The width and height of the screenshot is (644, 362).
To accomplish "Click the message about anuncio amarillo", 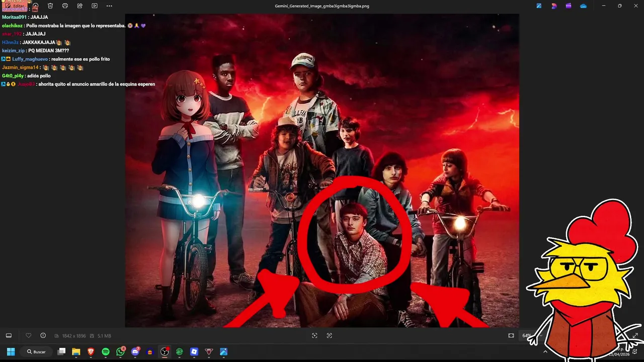I will click(x=78, y=84).
